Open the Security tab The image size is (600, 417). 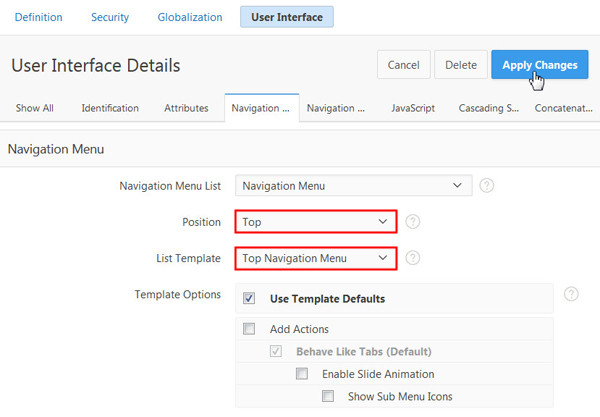coord(110,17)
